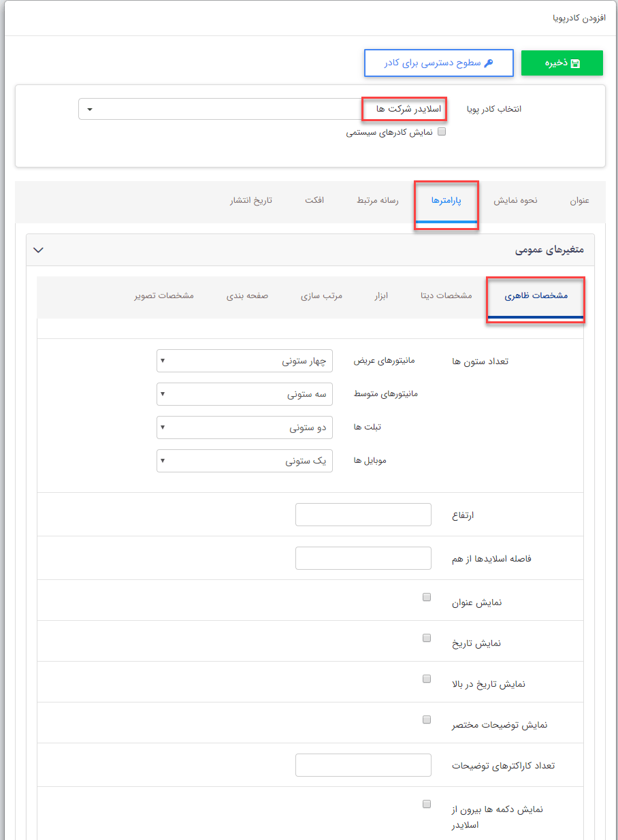
Task: Open the wide monitors columns dropdown
Action: (244, 360)
